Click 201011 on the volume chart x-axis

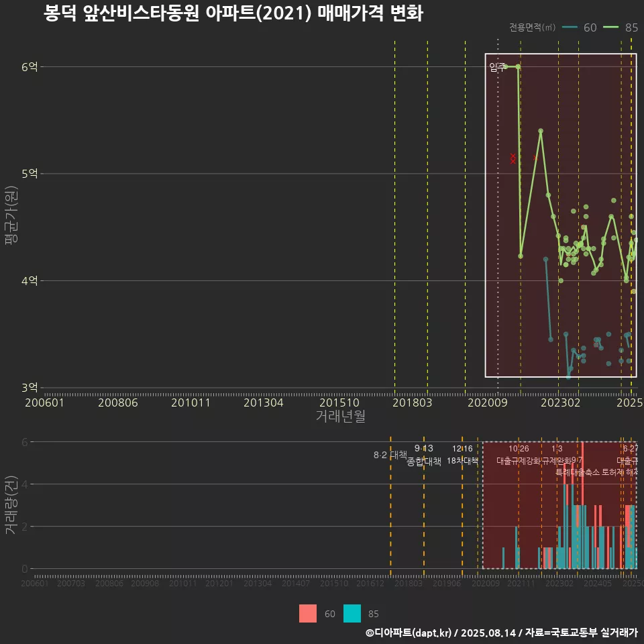[183, 583]
